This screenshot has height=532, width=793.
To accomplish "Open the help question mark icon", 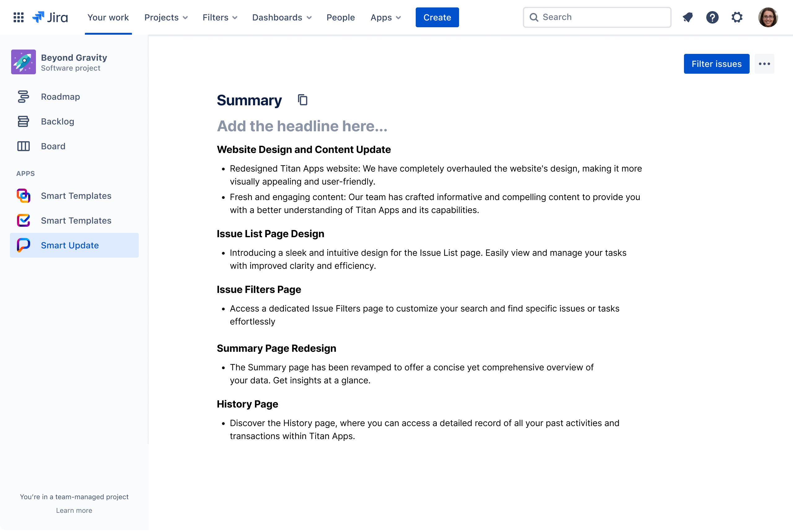I will 712,17.
